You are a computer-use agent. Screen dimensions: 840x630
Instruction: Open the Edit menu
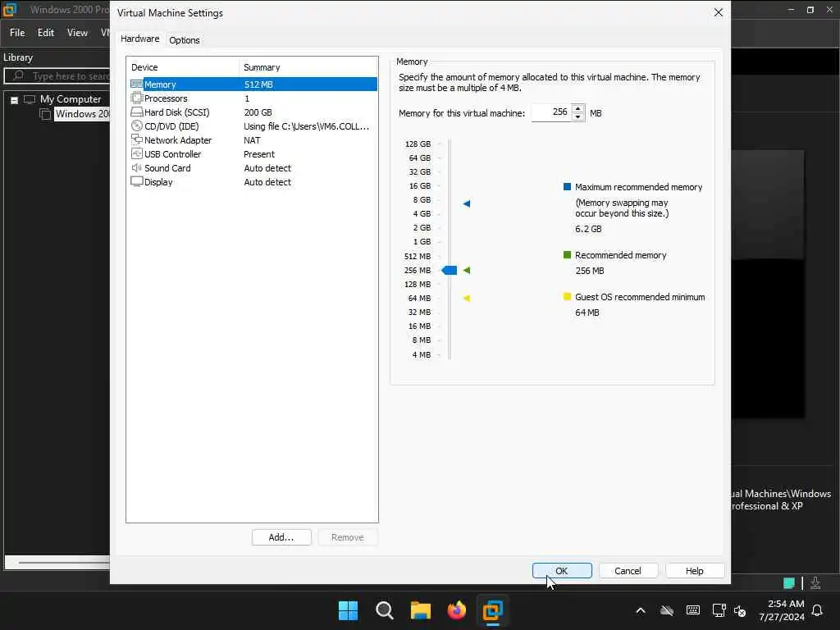point(46,33)
